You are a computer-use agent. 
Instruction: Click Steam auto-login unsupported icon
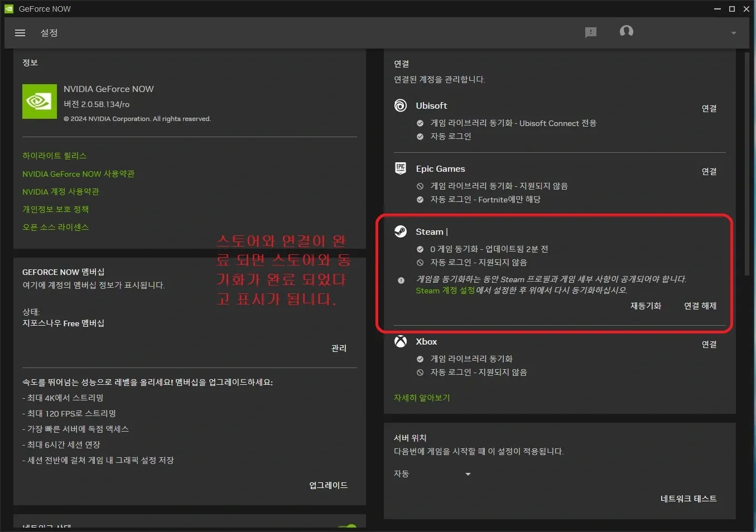pos(420,263)
